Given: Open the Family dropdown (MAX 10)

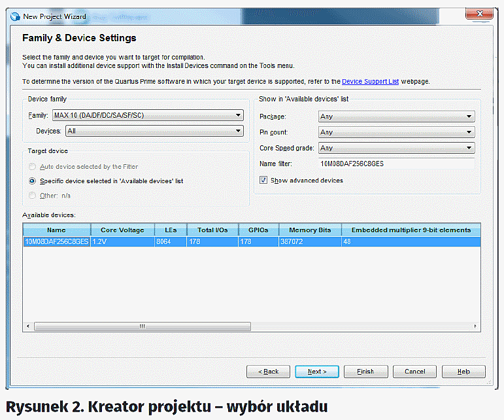Looking at the screenshot, I should point(148,116).
